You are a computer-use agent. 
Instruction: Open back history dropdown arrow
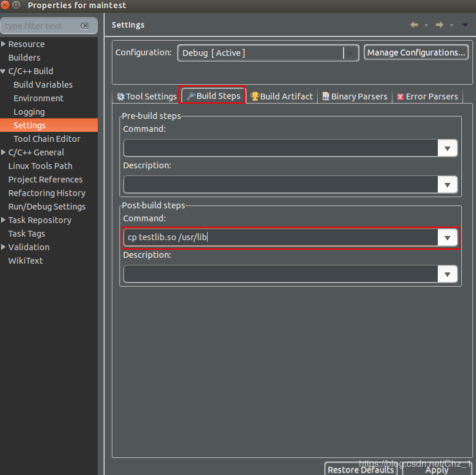(x=426, y=25)
